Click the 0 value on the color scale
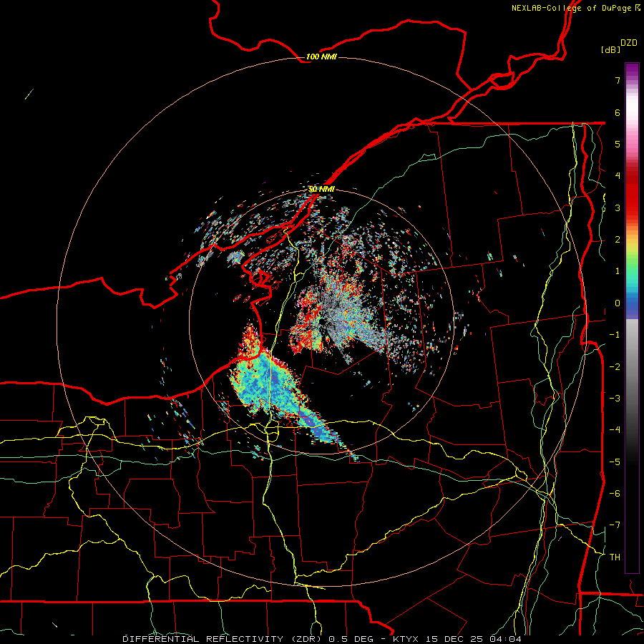 coord(618,303)
